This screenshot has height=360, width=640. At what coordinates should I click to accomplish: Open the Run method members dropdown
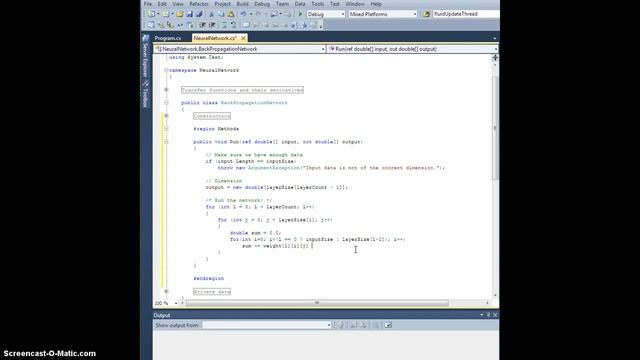pos(496,49)
